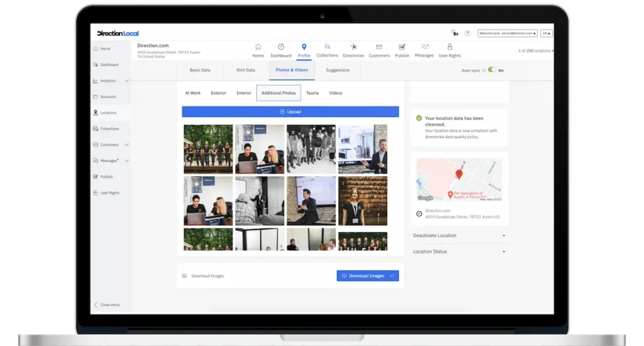Screen dimensions: 644x346
Task: Open the Directories icon in top navigation
Action: (x=353, y=47)
